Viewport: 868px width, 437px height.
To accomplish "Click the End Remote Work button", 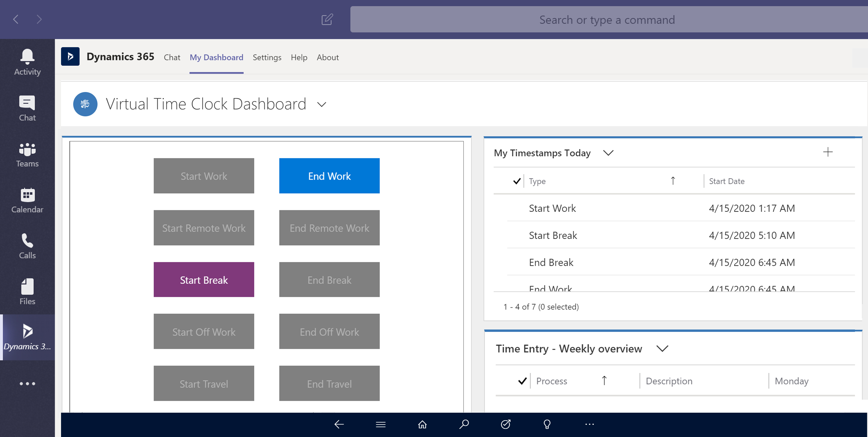I will (x=329, y=228).
